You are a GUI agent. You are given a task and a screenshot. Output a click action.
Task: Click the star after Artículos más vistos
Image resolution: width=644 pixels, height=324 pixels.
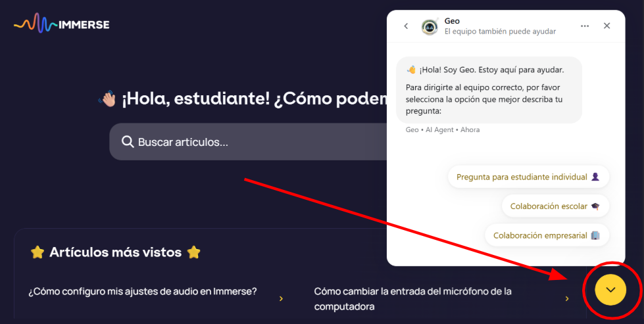pos(193,252)
